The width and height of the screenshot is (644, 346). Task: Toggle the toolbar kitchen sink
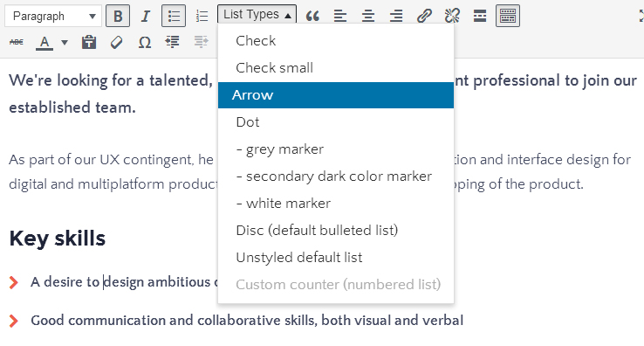coord(508,16)
